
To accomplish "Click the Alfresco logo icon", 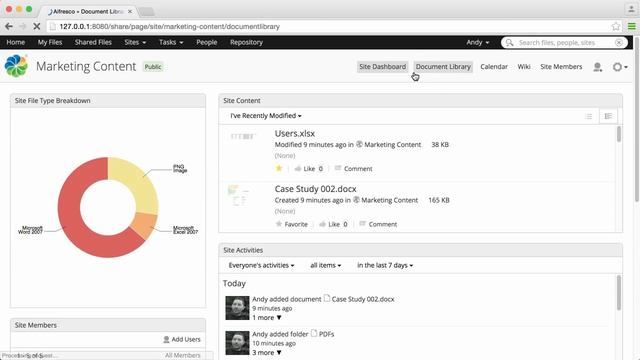I will tap(16, 66).
